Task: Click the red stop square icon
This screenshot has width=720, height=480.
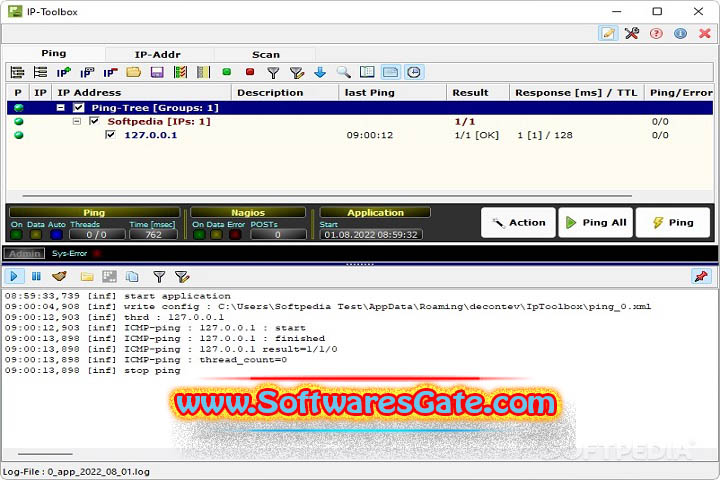Action: tap(250, 72)
